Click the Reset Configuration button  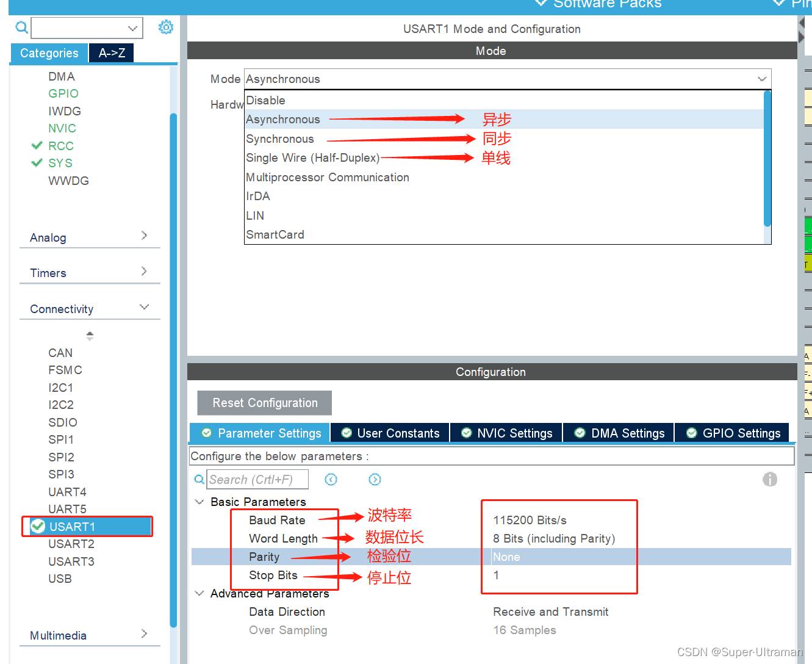pos(265,403)
